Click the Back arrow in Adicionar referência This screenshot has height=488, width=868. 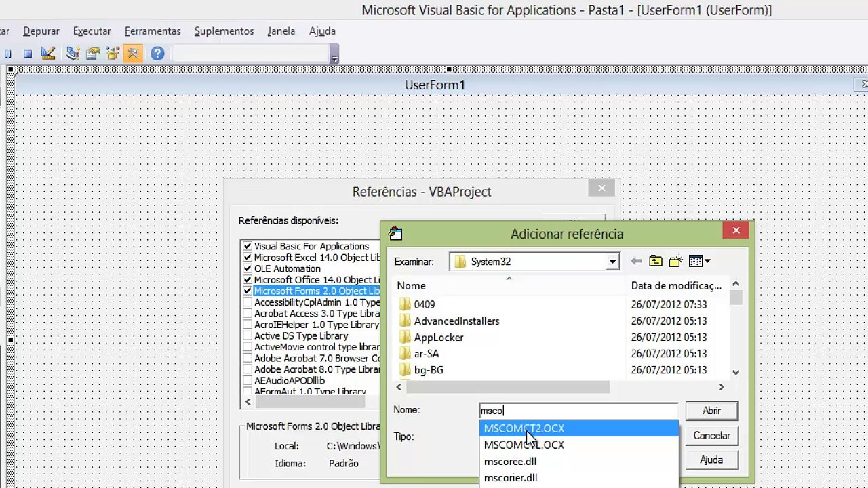pos(635,261)
